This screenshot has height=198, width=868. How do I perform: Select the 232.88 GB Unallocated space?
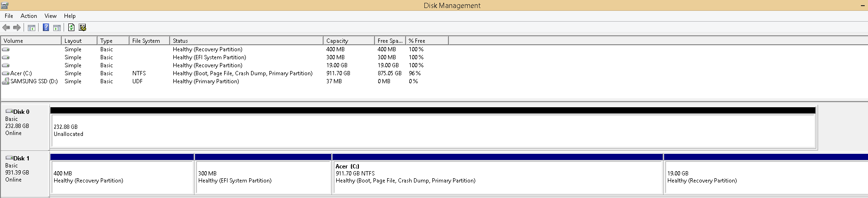[433, 131]
